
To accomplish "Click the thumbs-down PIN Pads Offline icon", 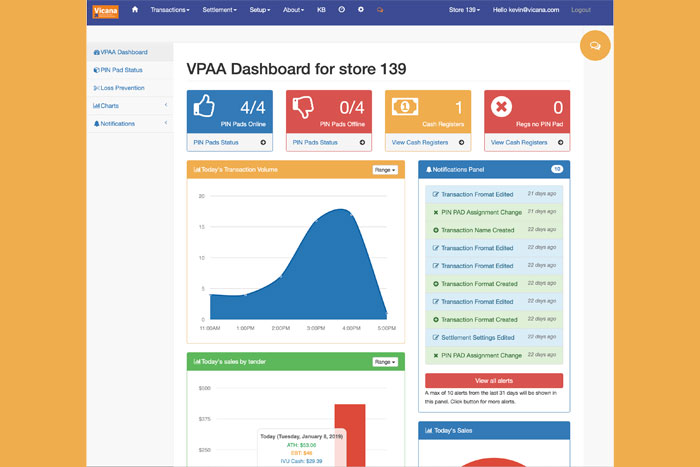I will [303, 108].
